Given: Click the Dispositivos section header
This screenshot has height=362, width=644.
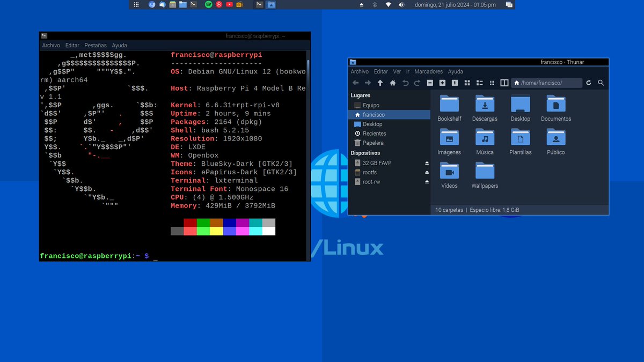Looking at the screenshot, I should pyautogui.click(x=365, y=153).
